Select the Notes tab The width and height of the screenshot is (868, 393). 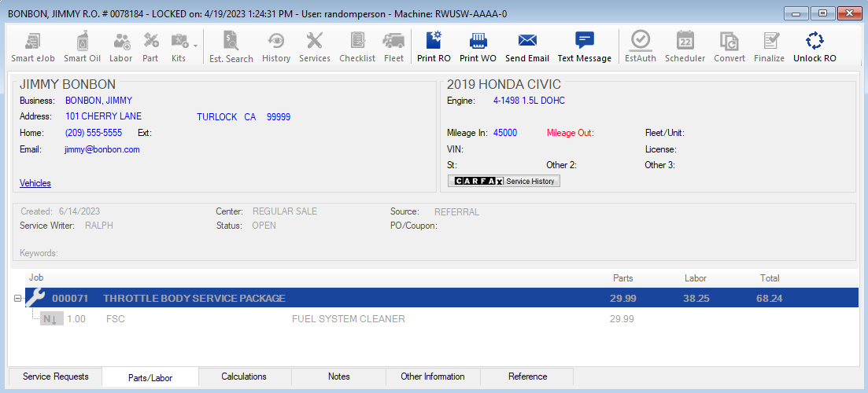point(339,377)
